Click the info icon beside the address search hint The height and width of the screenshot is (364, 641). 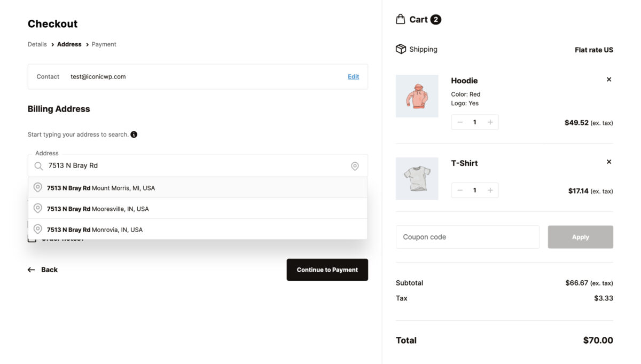point(133,134)
